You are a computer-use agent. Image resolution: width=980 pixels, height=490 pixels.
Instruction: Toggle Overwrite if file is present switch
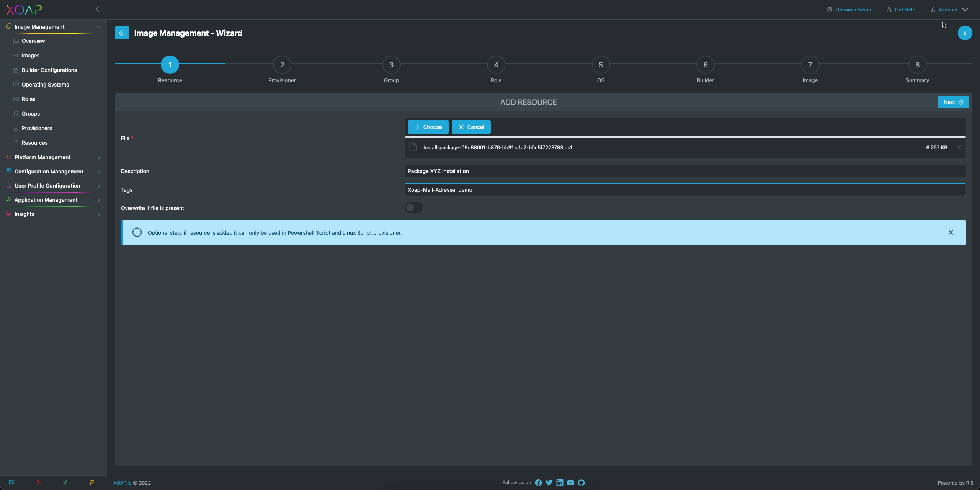(x=414, y=207)
